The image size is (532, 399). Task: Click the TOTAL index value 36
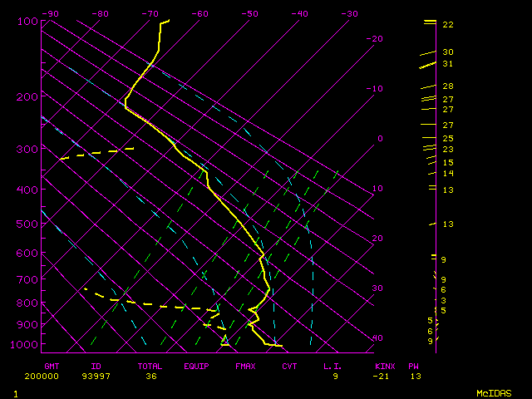click(151, 376)
